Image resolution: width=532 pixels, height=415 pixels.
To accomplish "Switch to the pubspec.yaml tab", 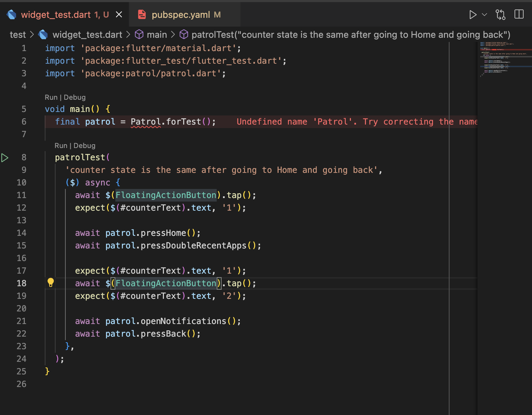I will (185, 15).
